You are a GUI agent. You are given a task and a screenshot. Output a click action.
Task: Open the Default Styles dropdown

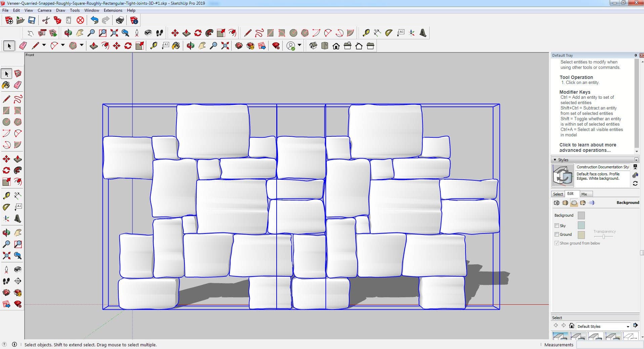point(628,326)
